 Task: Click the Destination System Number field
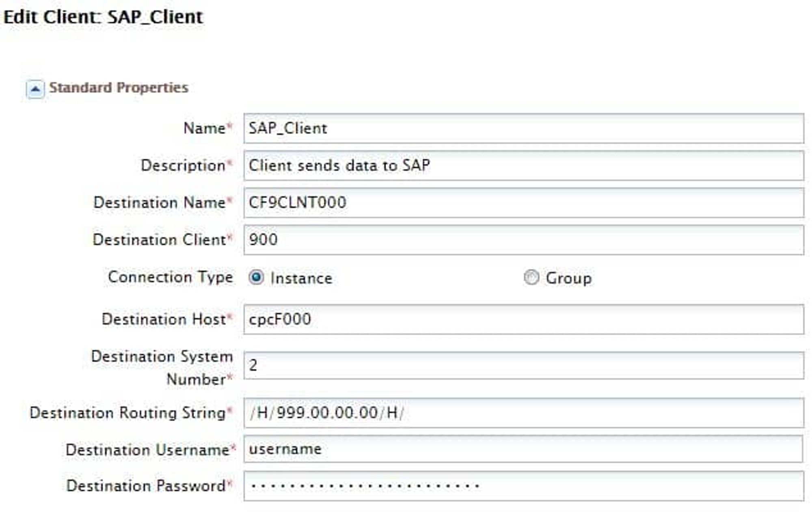click(x=523, y=366)
